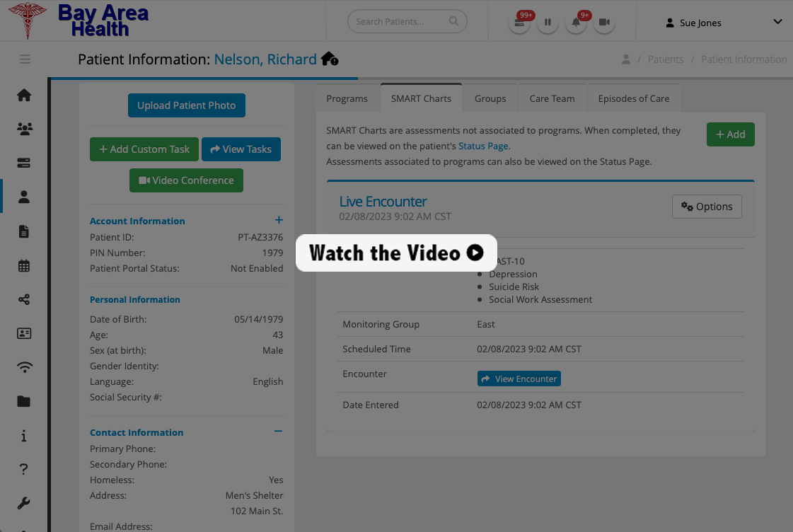Open the Sue Jones user dropdown
The image size is (793, 532).
723,23
